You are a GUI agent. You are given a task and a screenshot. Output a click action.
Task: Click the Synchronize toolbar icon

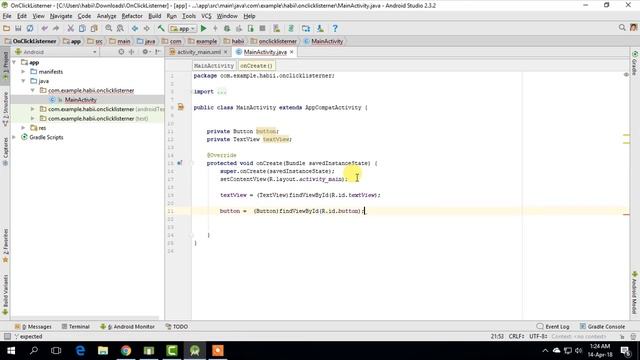pos(30,29)
